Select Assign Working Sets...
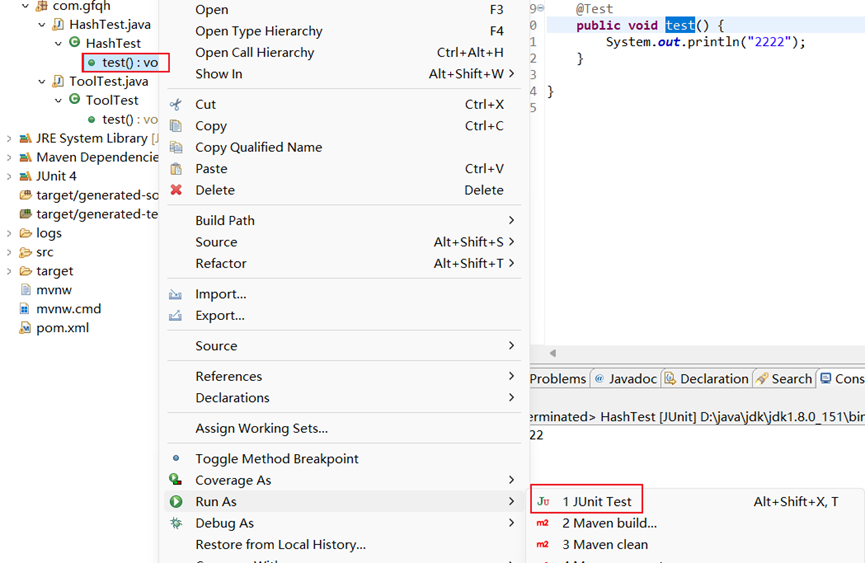 (344, 428)
